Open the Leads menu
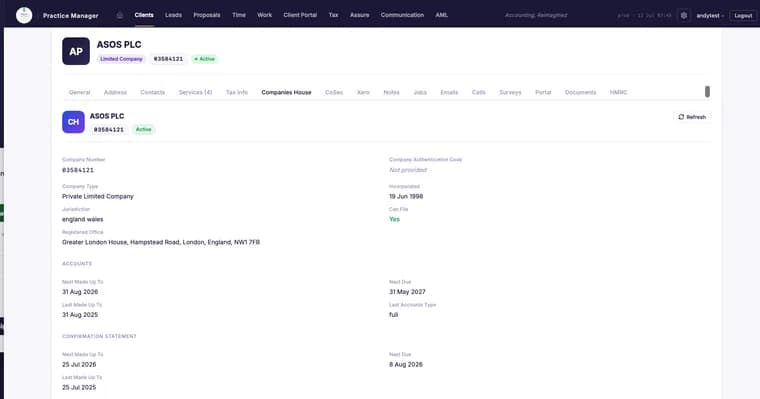 tap(173, 15)
